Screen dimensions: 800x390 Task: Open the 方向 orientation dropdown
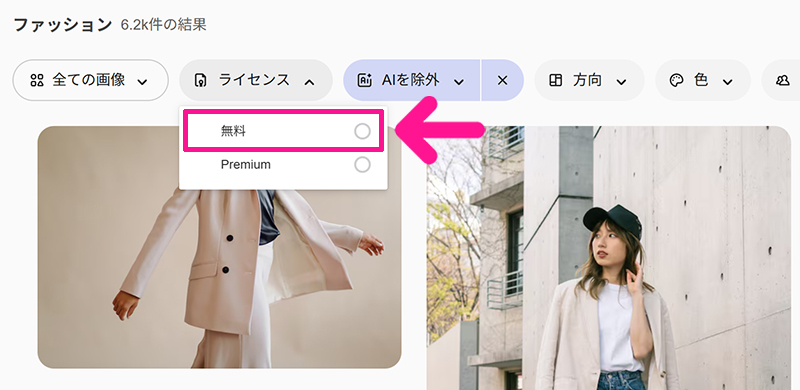point(589,80)
